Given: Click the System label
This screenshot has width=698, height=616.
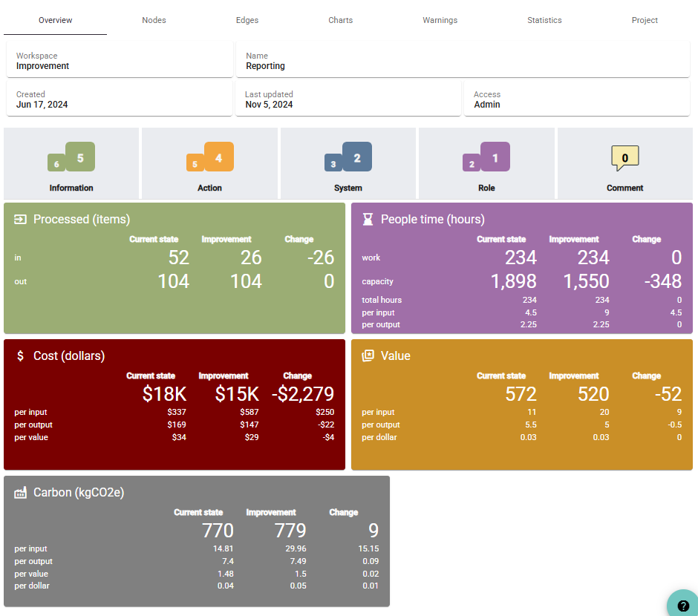Looking at the screenshot, I should pyautogui.click(x=348, y=188).
